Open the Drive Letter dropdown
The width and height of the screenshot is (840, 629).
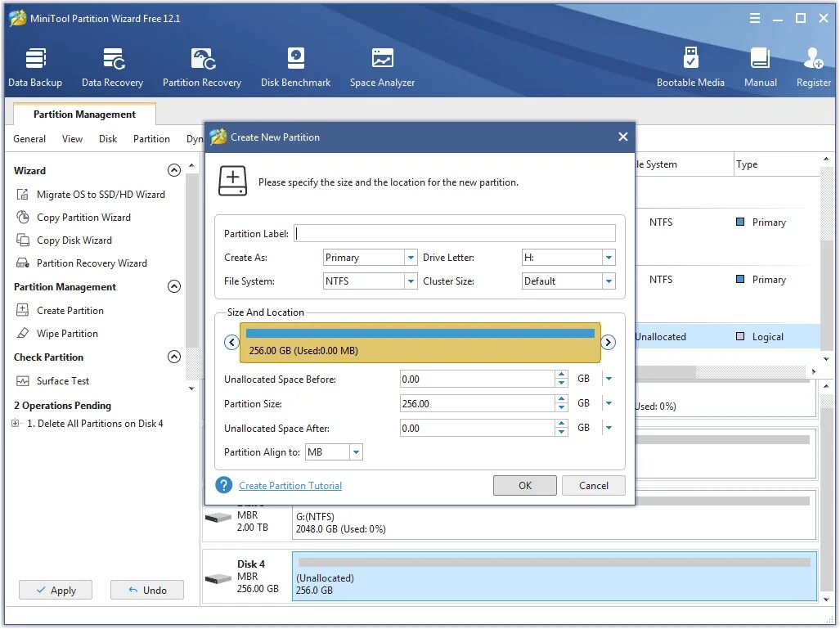[609, 258]
